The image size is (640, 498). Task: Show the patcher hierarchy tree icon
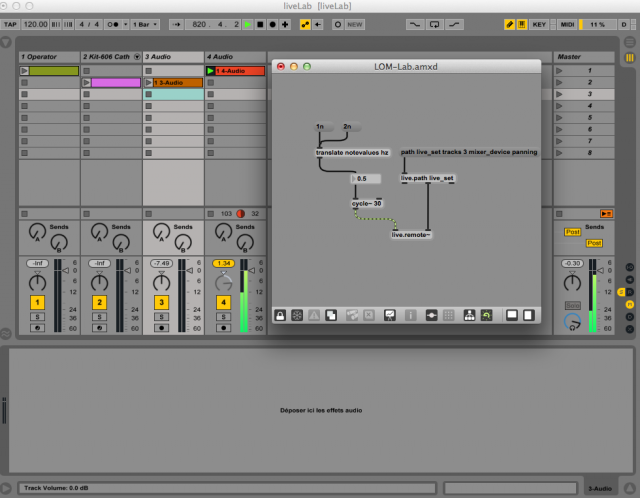(x=467, y=314)
